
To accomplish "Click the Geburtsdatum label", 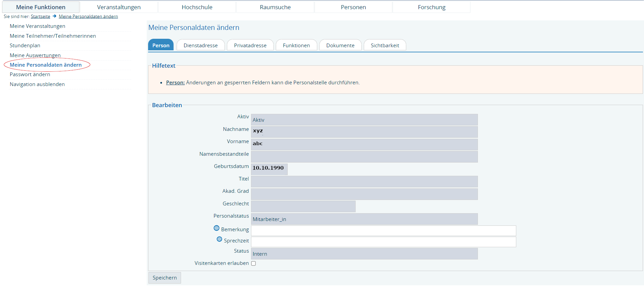I will pos(231,166).
